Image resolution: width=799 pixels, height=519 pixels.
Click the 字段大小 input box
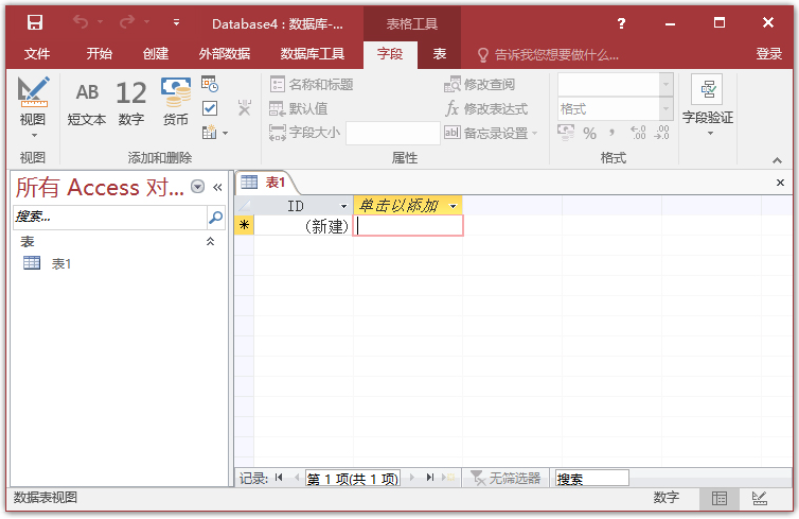[393, 133]
